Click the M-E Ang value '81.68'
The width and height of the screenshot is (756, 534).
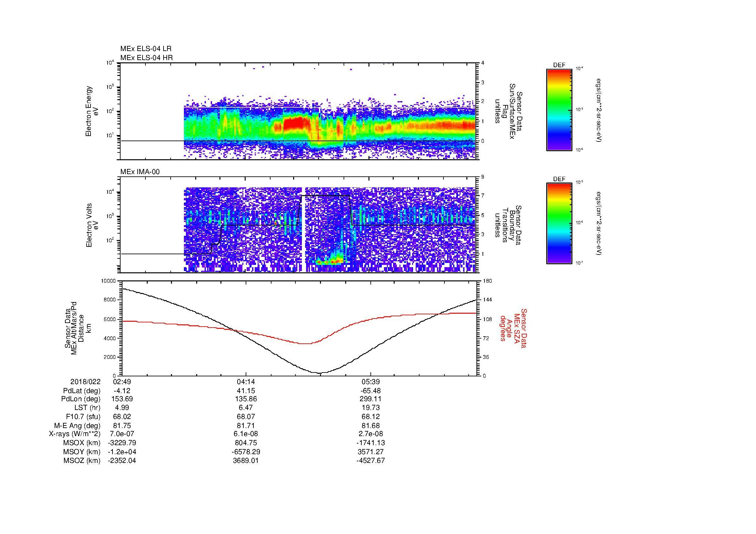tap(371, 425)
